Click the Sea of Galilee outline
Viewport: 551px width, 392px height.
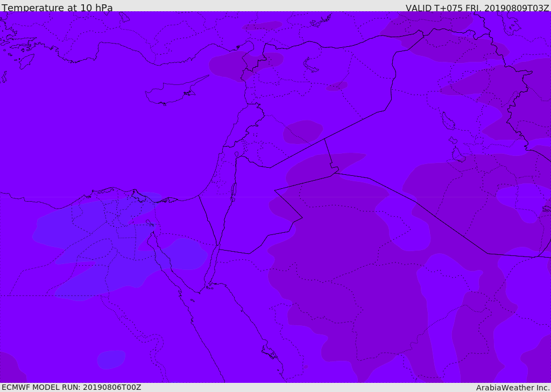(x=237, y=154)
